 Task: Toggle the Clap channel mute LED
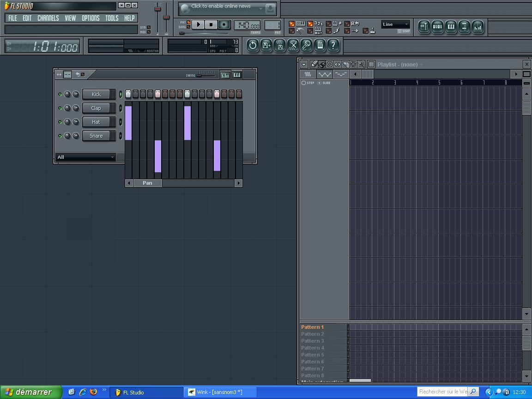60,108
